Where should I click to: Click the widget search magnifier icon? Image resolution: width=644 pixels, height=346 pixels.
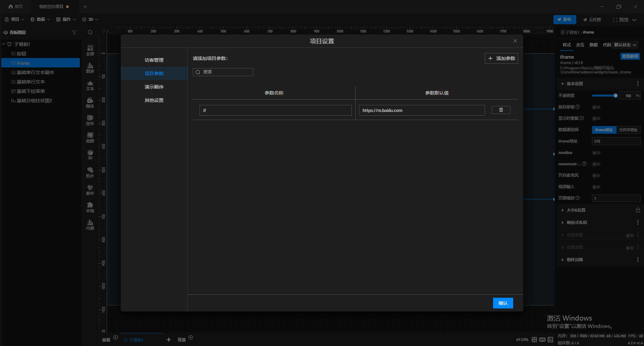click(90, 33)
